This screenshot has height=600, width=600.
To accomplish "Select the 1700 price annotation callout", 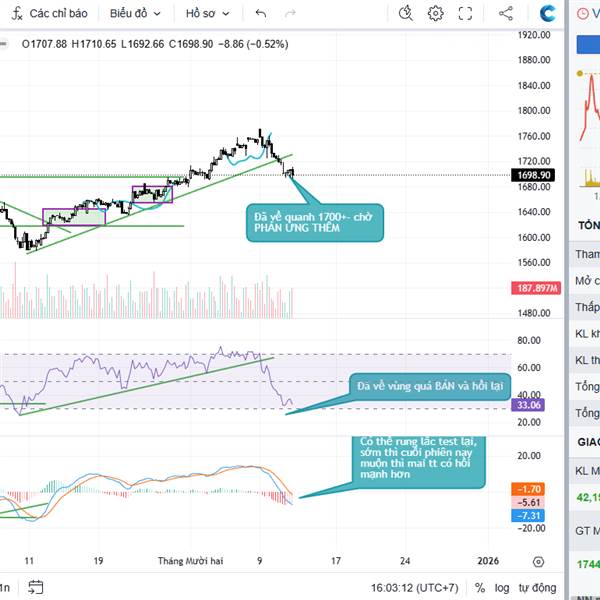I will coord(315,222).
